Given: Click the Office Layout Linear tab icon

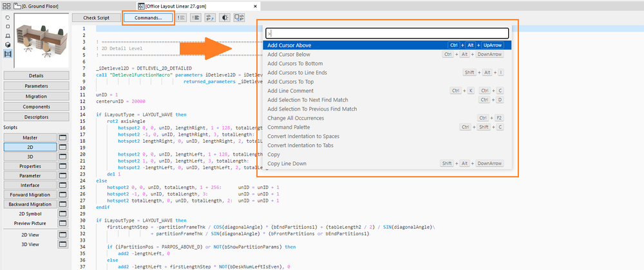Looking at the screenshot, I should pos(141,6).
